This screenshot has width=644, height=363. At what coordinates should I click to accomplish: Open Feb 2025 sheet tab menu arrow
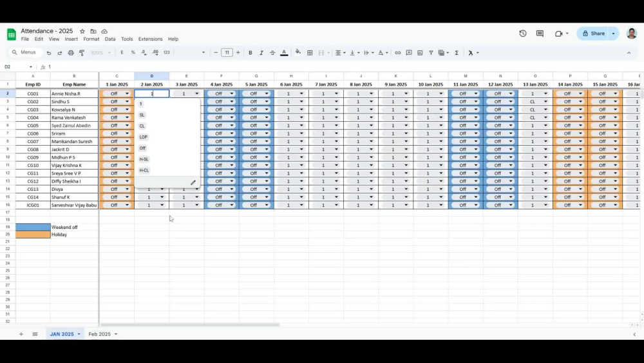[116, 334]
